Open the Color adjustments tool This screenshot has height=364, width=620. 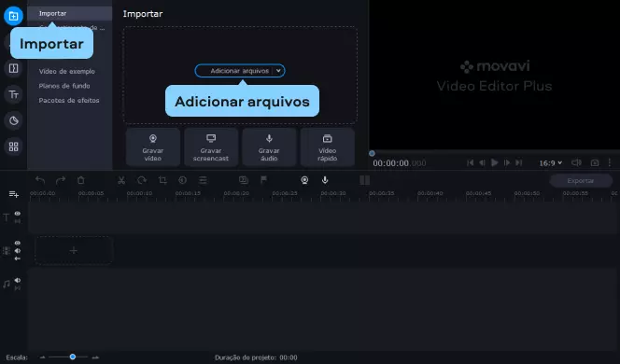click(182, 180)
